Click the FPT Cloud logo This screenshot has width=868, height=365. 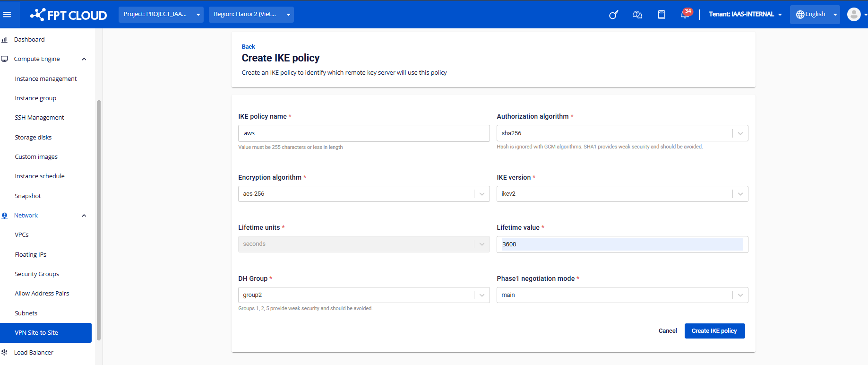tap(69, 15)
